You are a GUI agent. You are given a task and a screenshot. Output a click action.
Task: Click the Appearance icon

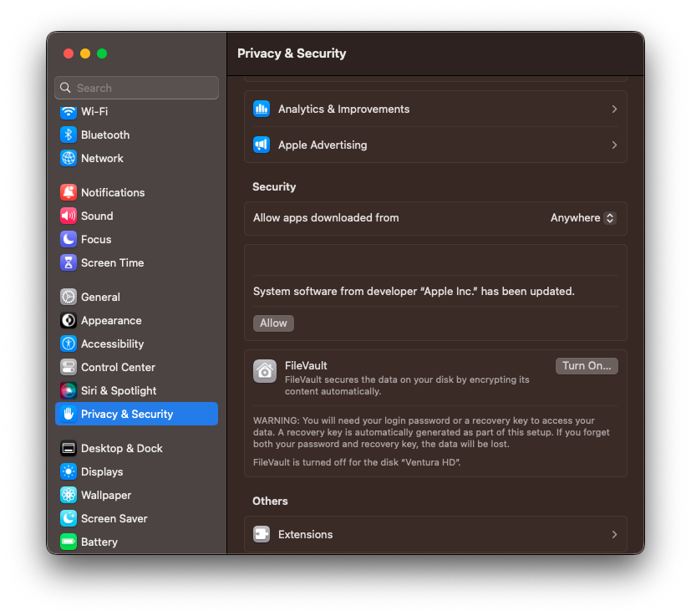tap(69, 321)
